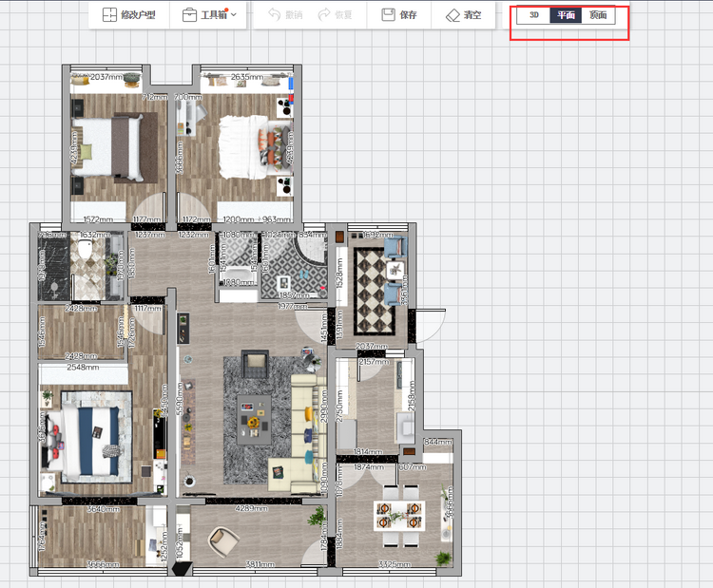Image resolution: width=713 pixels, height=588 pixels.
Task: Select the toilet in the left bathroom
Action: pos(85,249)
